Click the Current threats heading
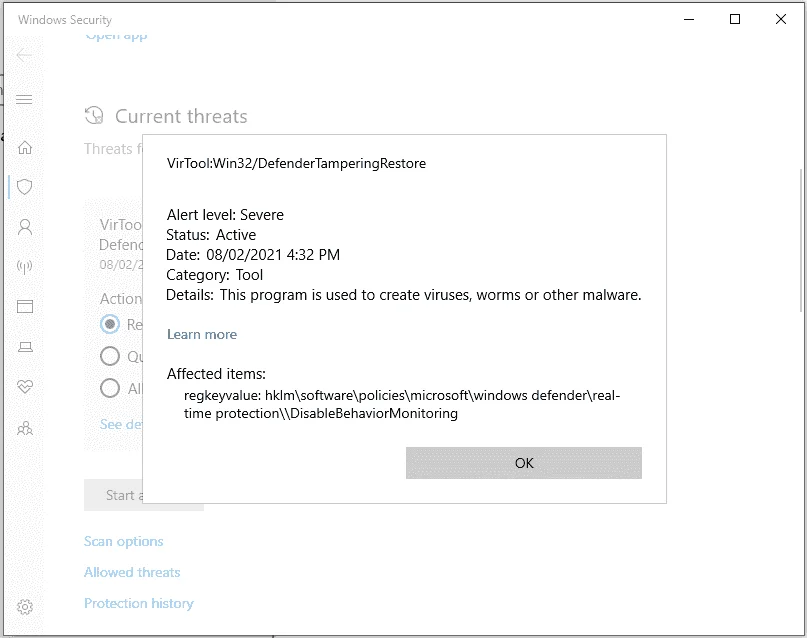This screenshot has width=807, height=638. pyautogui.click(x=181, y=116)
